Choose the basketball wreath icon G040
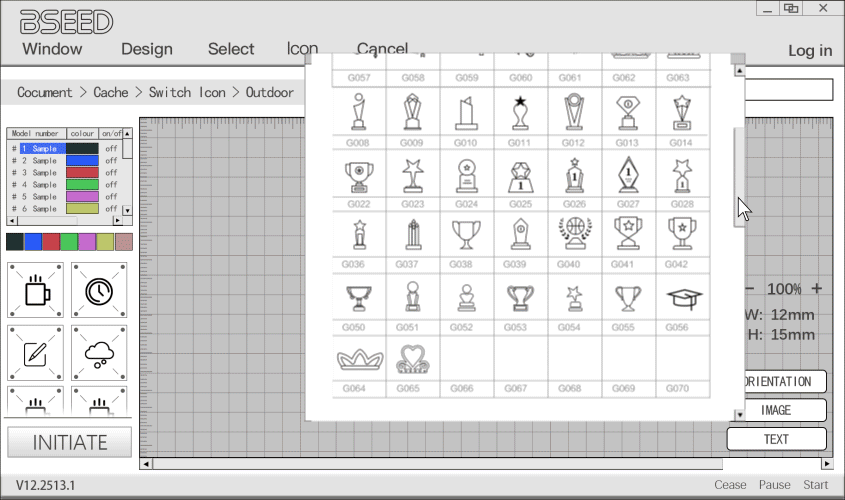The width and height of the screenshot is (845, 500). (x=574, y=234)
